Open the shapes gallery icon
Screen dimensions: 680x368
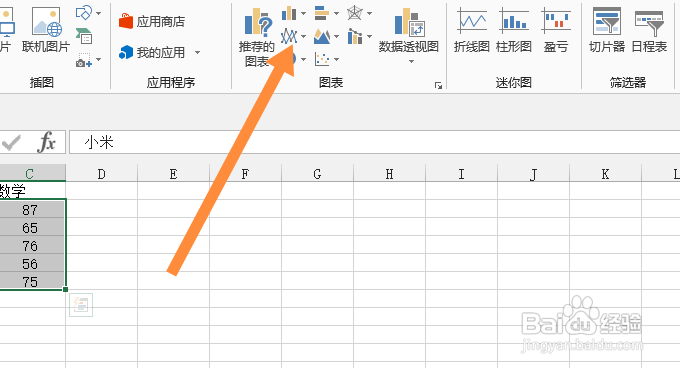pyautogui.click(x=84, y=13)
